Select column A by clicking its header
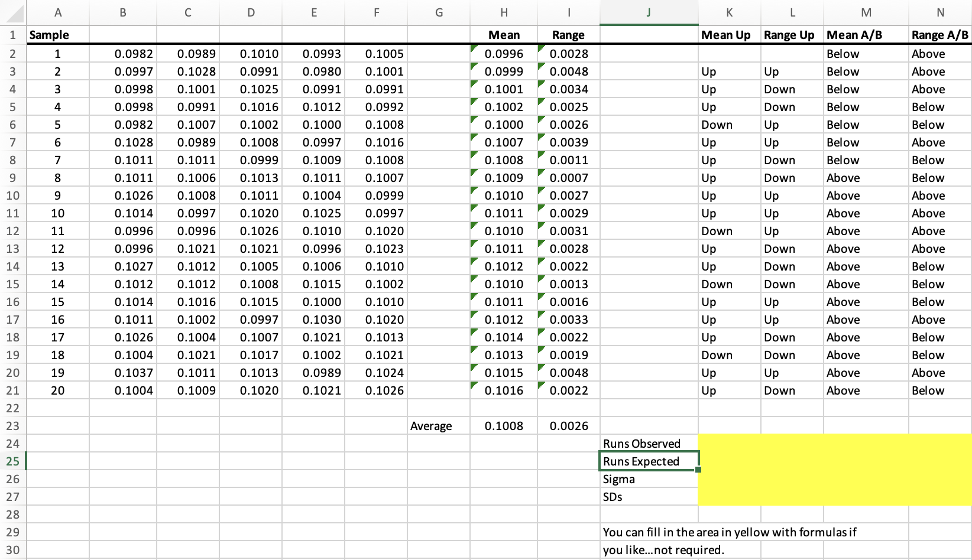This screenshot has height=560, width=972. 57,12
